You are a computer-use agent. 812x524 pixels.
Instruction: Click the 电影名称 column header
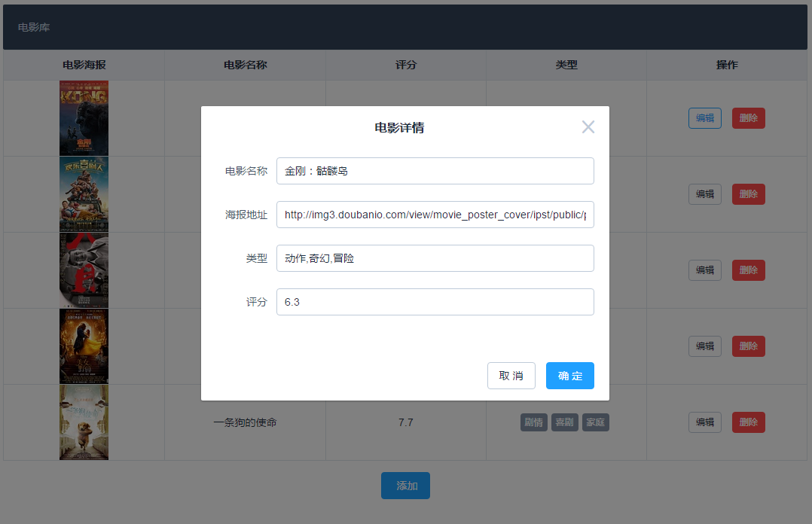tap(245, 65)
